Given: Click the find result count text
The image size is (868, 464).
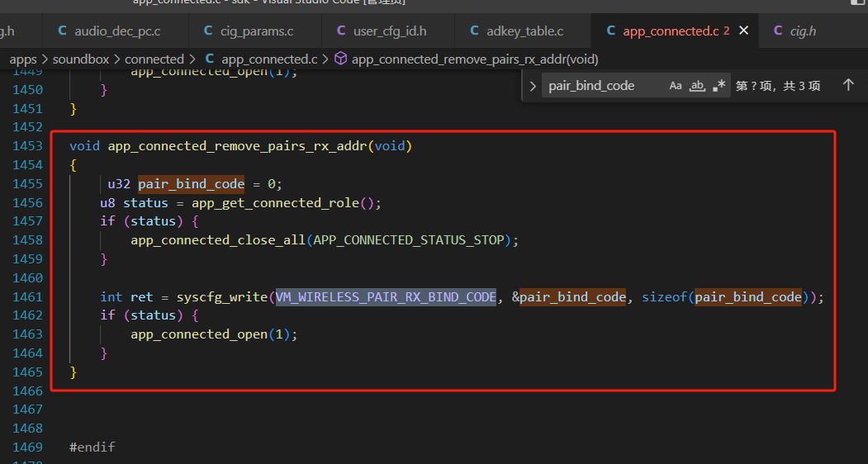Looking at the screenshot, I should coord(778,86).
